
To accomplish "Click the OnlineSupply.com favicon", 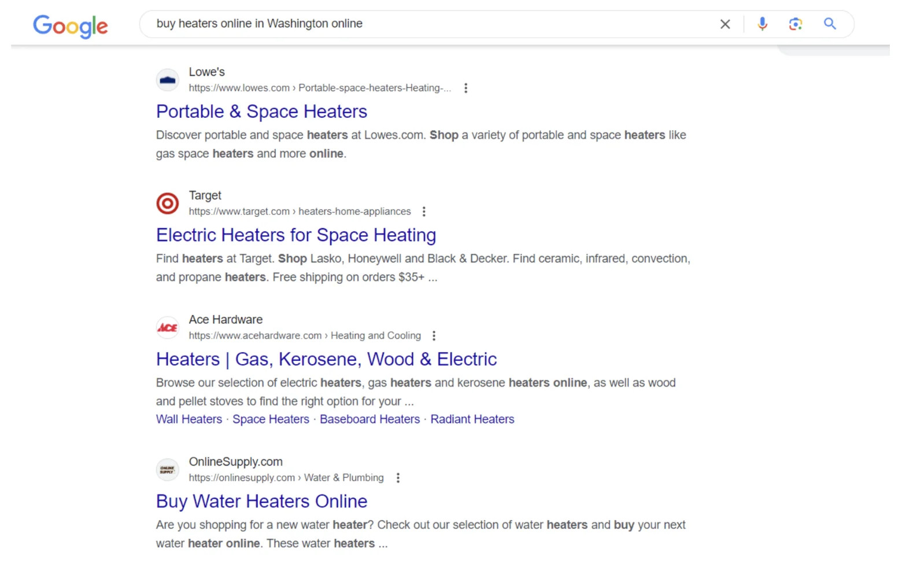I will click(168, 470).
